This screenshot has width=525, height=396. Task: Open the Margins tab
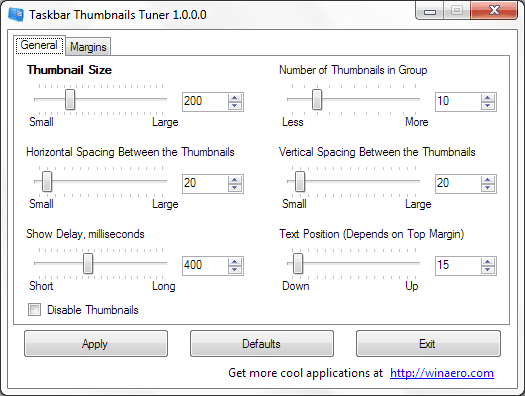click(x=88, y=47)
